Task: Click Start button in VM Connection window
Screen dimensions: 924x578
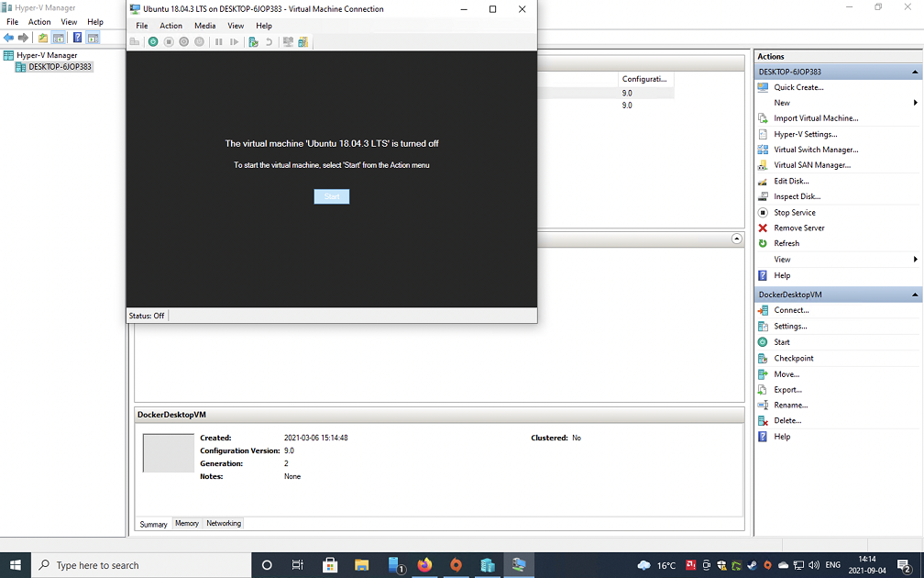Action: click(332, 196)
